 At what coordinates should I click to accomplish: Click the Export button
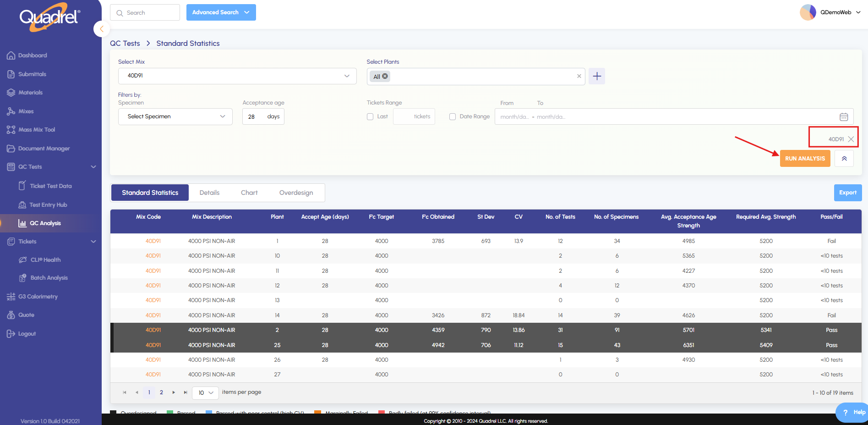[847, 193]
